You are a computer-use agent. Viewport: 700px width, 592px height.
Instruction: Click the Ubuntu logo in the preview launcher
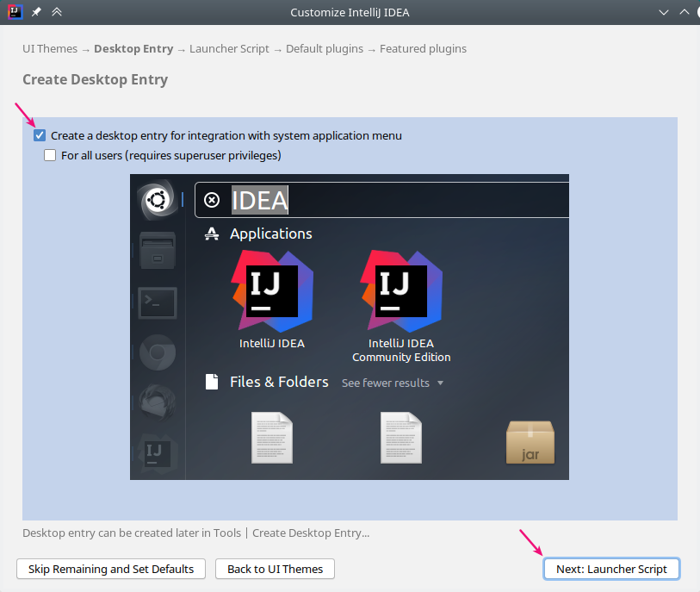156,197
